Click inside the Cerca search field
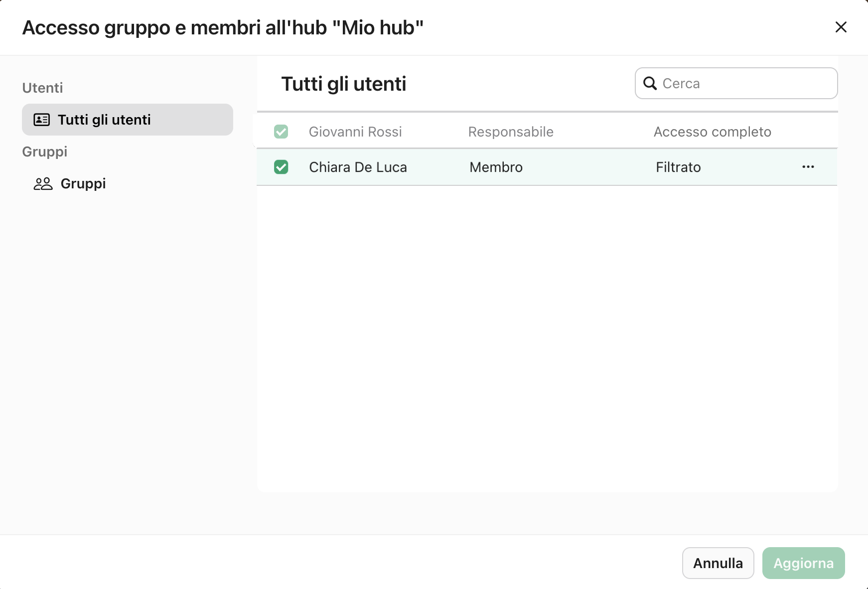The width and height of the screenshot is (868, 589). [x=736, y=83]
